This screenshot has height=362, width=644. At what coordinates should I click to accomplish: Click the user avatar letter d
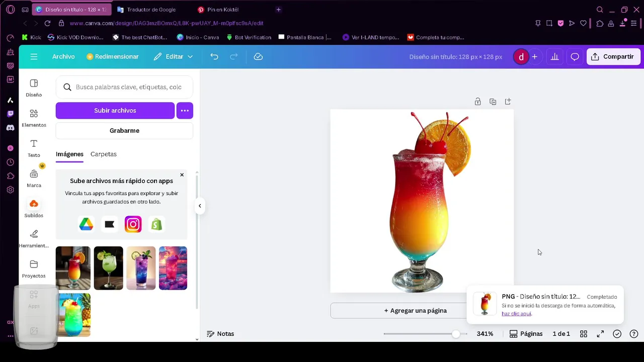521,57
